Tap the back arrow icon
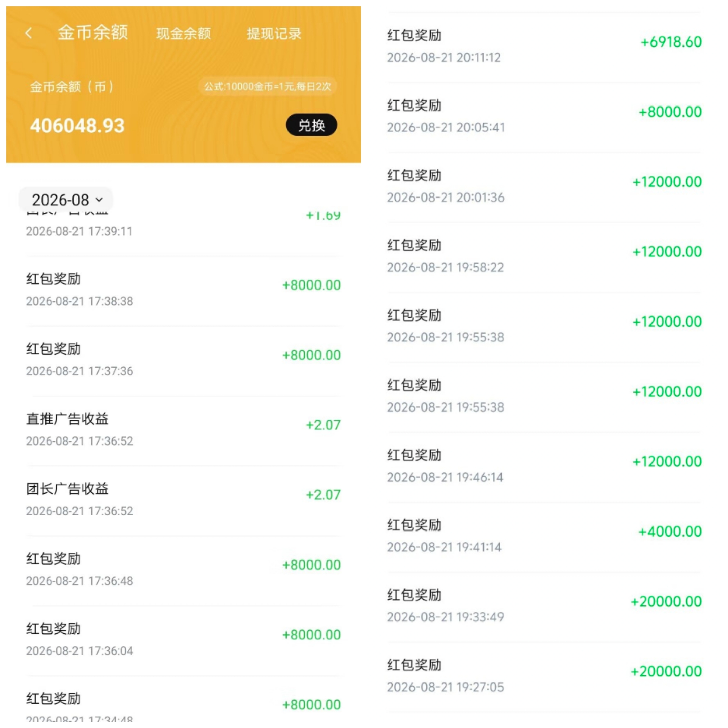The image size is (728, 728). pos(29,34)
